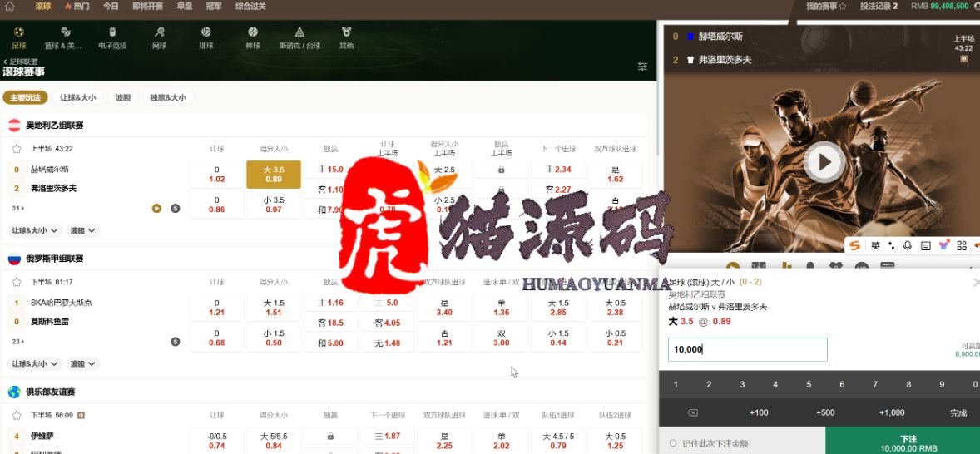Go to the home icon in top bar
This screenshot has height=454, width=980.
click(x=9, y=7)
